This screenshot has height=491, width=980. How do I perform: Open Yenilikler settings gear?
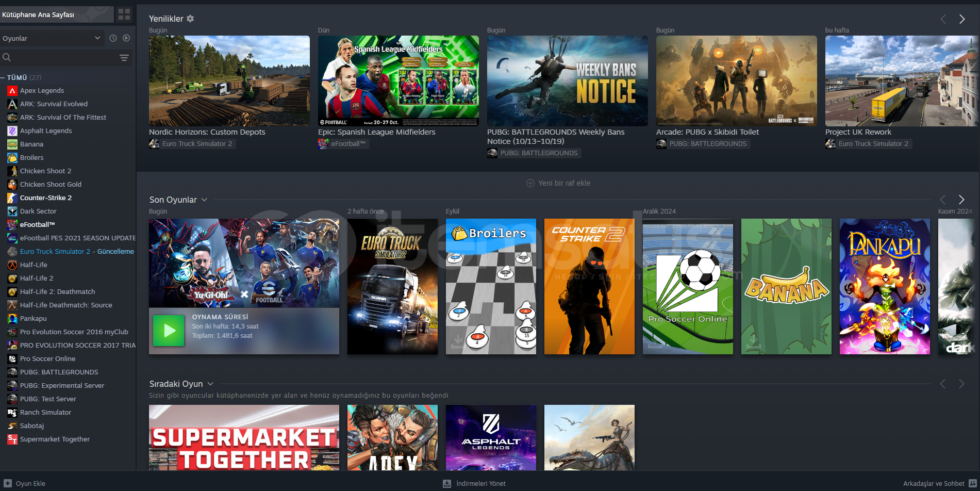click(190, 19)
